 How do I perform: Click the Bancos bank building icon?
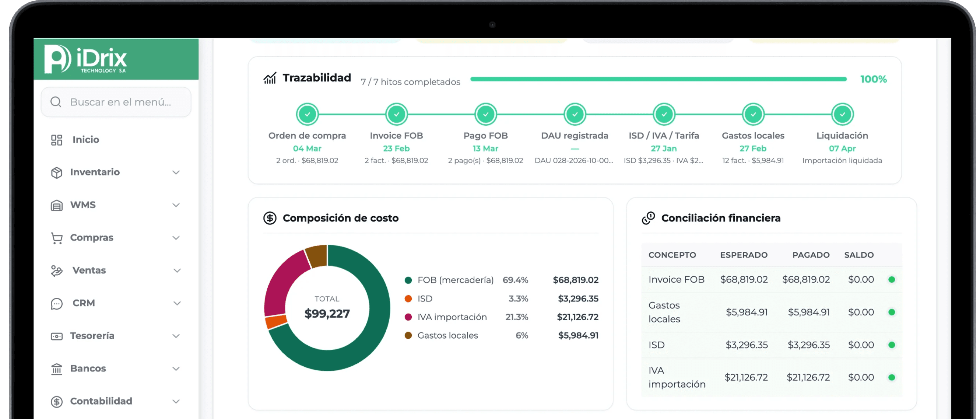click(57, 369)
